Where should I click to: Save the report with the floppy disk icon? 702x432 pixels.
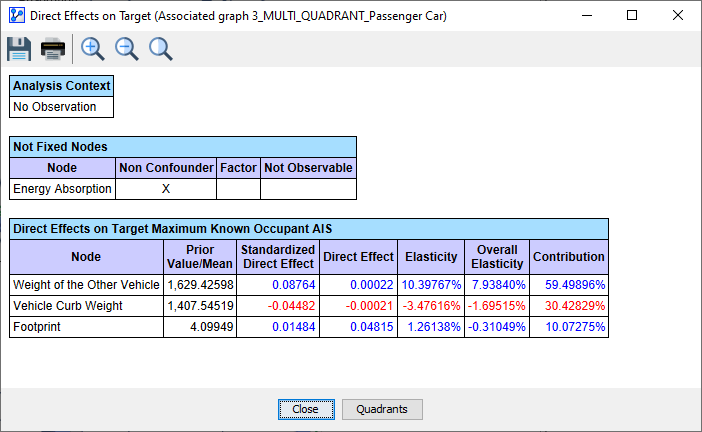pyautogui.click(x=19, y=49)
